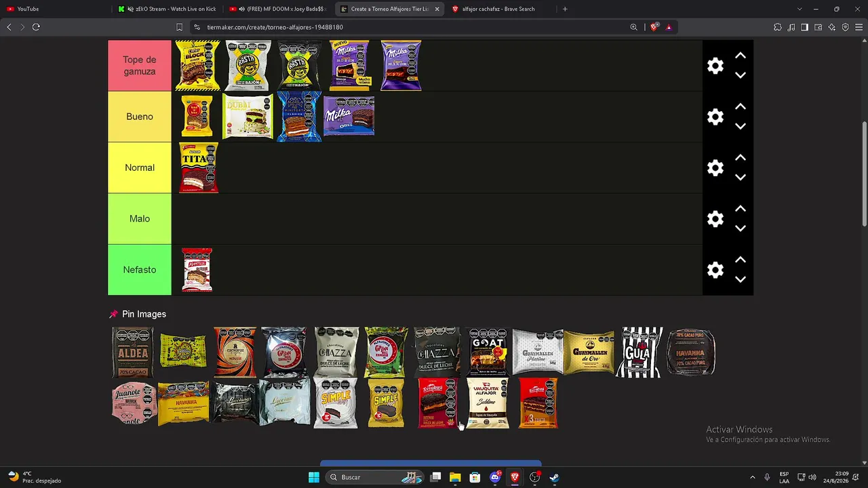Go back to the previous page

tap(9, 27)
